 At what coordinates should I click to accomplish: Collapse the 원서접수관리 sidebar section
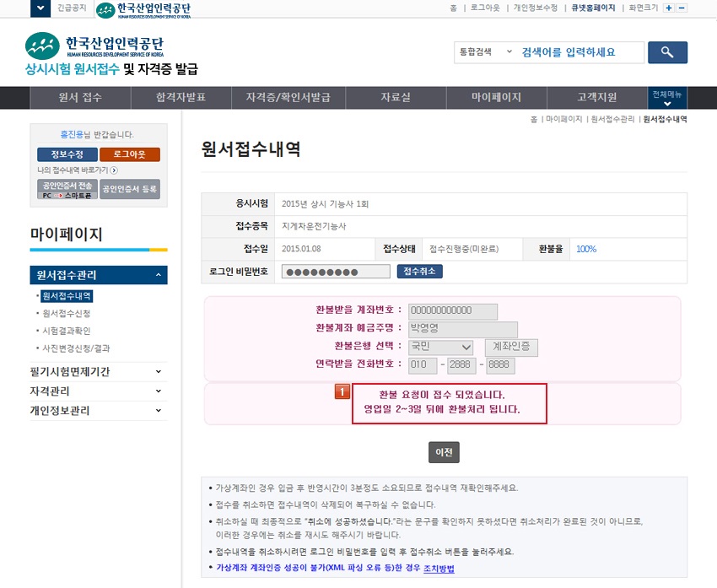tap(159, 275)
